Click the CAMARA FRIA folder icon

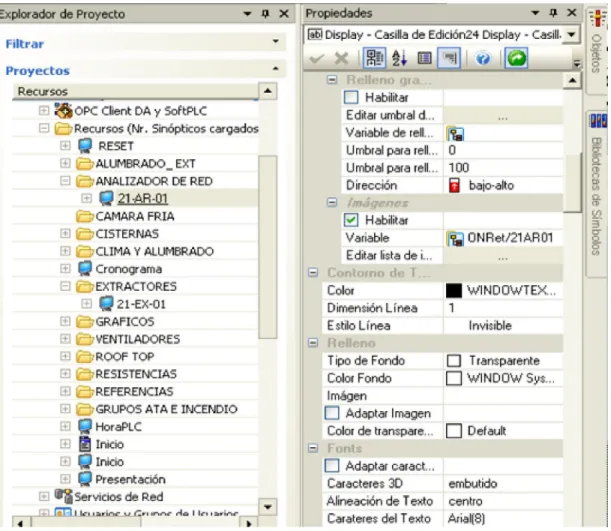pyautogui.click(x=85, y=216)
